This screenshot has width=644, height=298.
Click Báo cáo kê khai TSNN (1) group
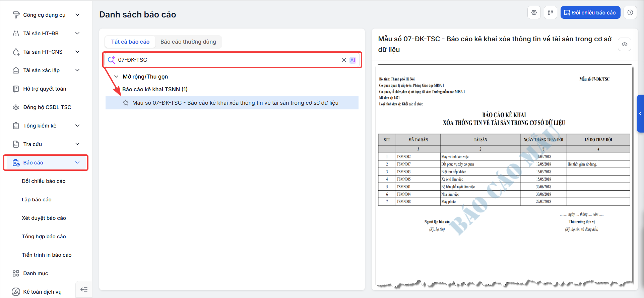coord(155,89)
